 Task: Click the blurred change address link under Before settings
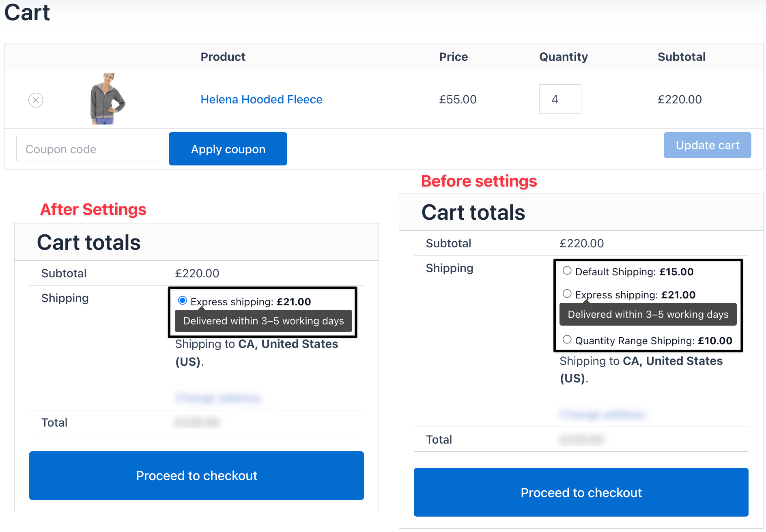(602, 414)
